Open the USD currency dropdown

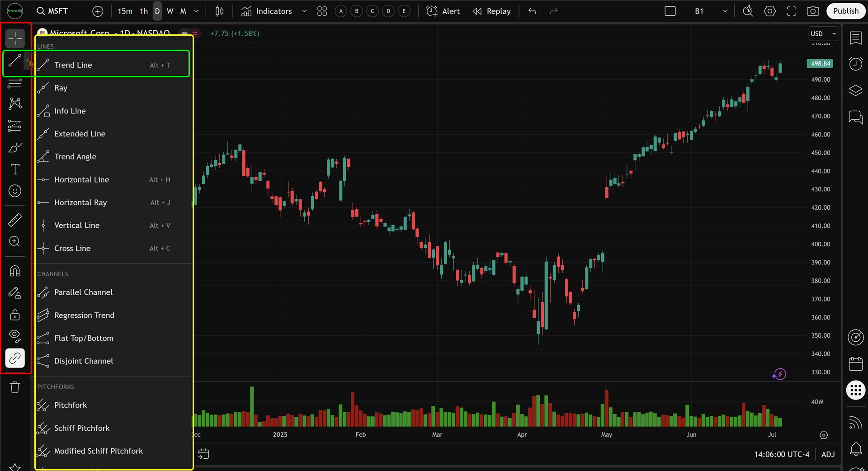tap(823, 34)
